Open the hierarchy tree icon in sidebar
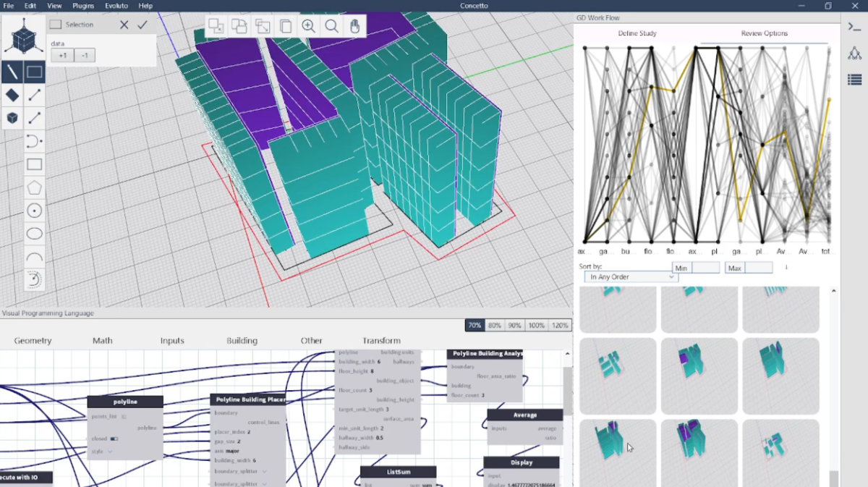Screen dimensions: 868x487 [x=854, y=54]
